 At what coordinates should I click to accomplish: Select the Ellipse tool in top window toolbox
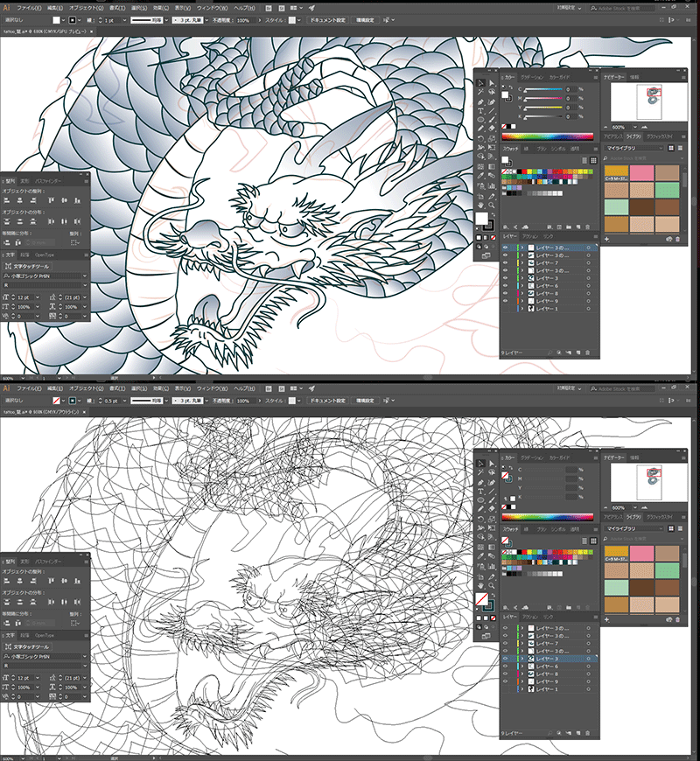coord(480,120)
